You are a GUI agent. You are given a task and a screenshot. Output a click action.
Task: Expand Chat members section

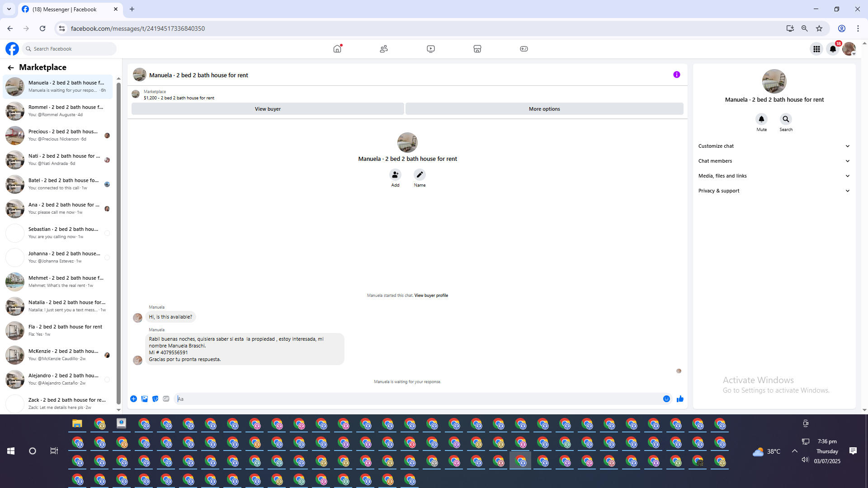click(774, 161)
